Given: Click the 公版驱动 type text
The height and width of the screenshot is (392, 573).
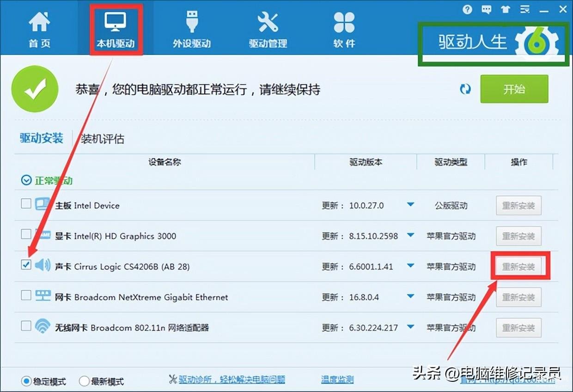Looking at the screenshot, I should [451, 205].
